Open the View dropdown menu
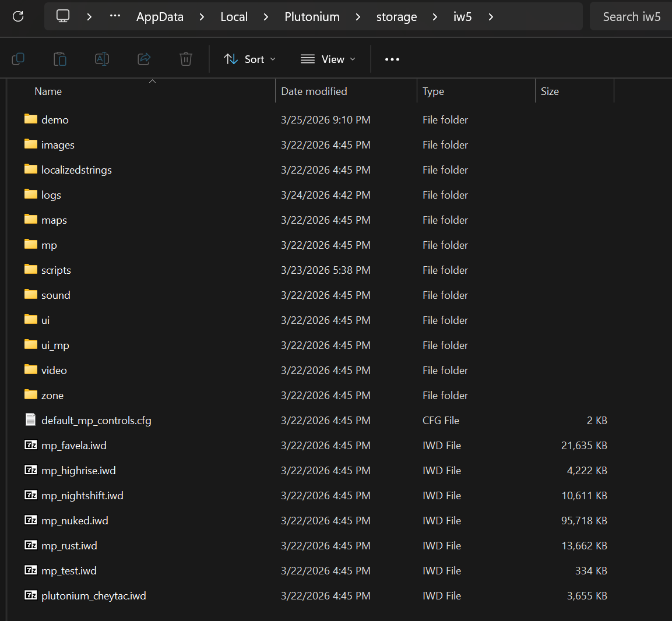672x621 pixels. coord(328,59)
